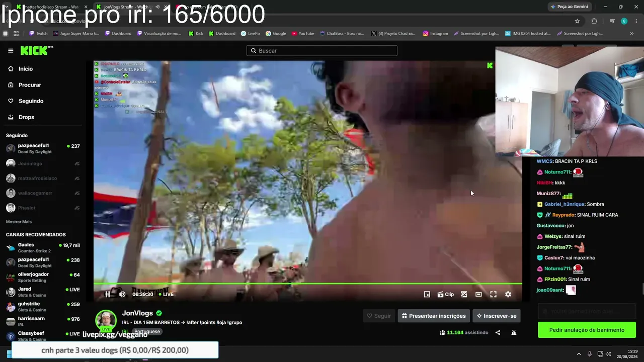Image resolution: width=644 pixels, height=362 pixels.
Task: Open the matteafrodisiaco channel
Action: pyautogui.click(x=43, y=178)
